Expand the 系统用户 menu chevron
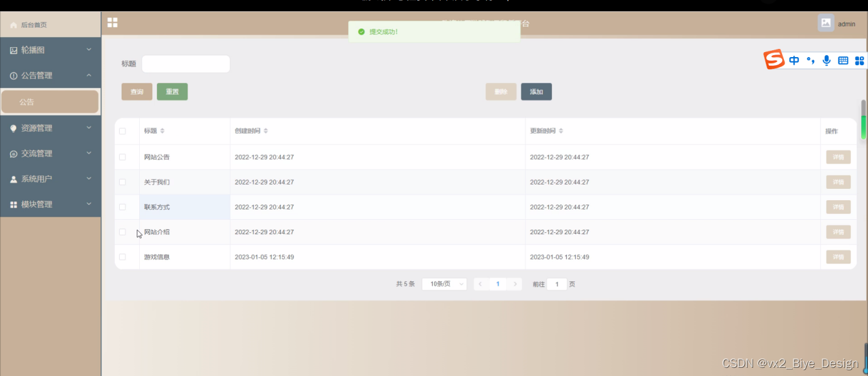This screenshot has height=376, width=868. (x=89, y=179)
